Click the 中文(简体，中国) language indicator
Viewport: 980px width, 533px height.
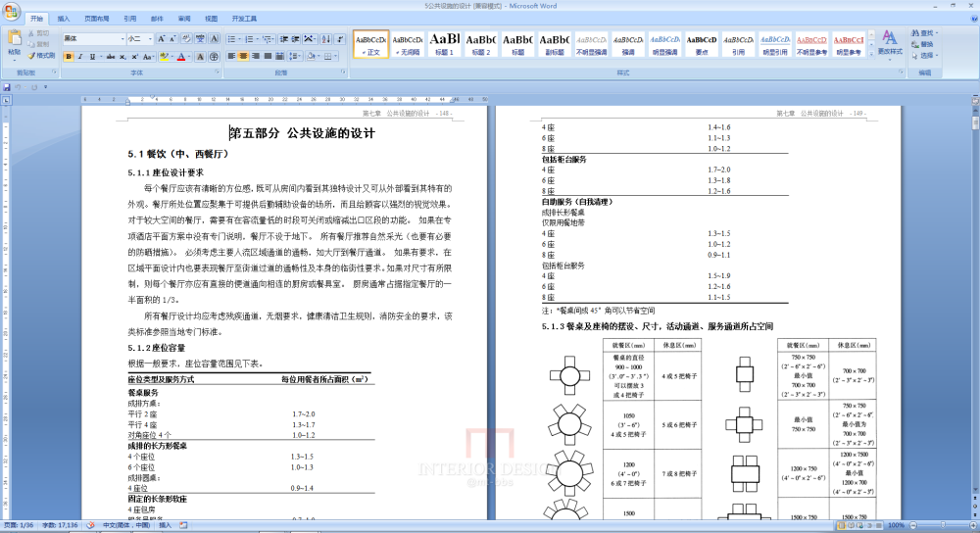click(126, 525)
